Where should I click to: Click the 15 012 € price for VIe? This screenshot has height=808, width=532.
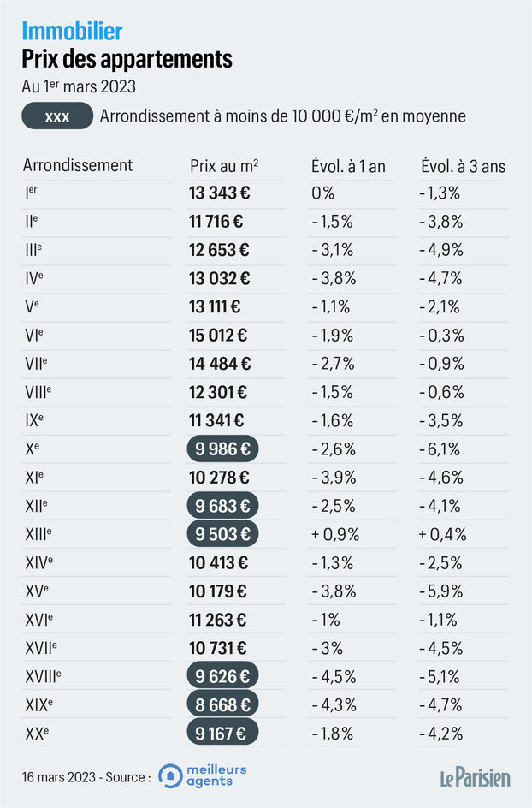pyautogui.click(x=220, y=335)
